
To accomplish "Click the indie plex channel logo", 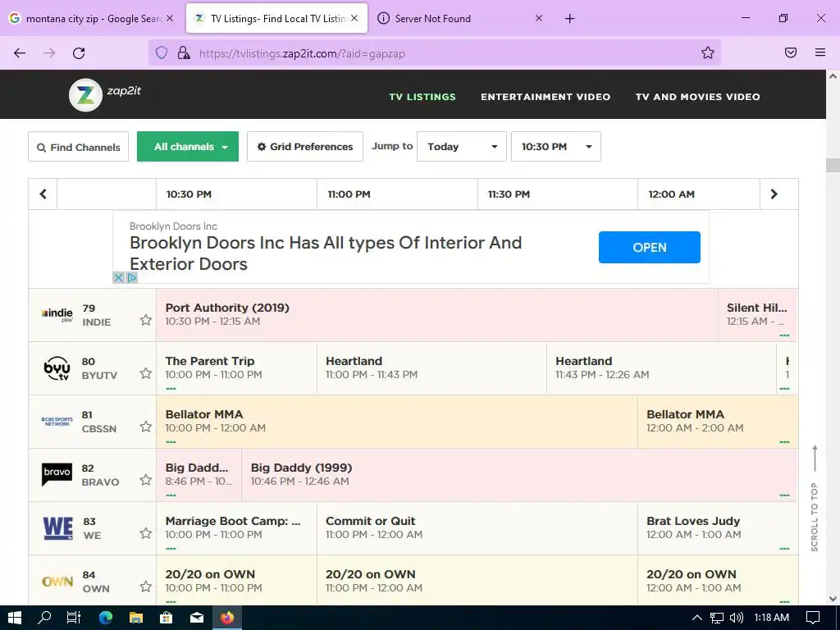I will [57, 314].
